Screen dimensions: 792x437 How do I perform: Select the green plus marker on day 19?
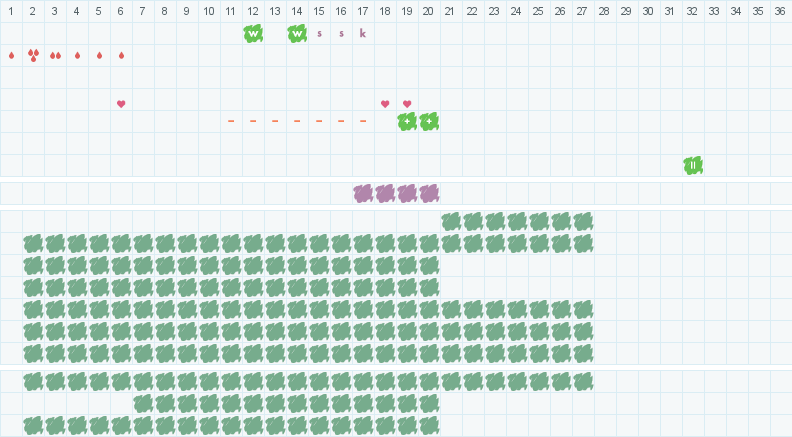407,121
